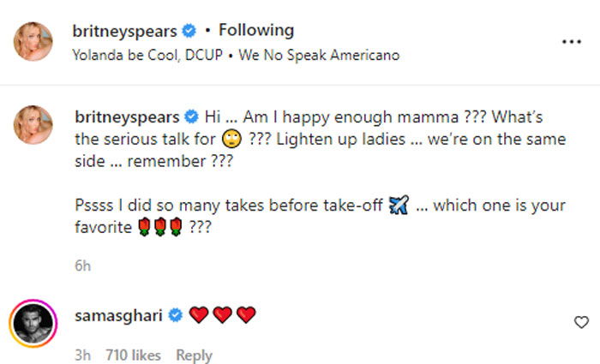Open the samasghari username link
600x364 pixels.
(119, 316)
